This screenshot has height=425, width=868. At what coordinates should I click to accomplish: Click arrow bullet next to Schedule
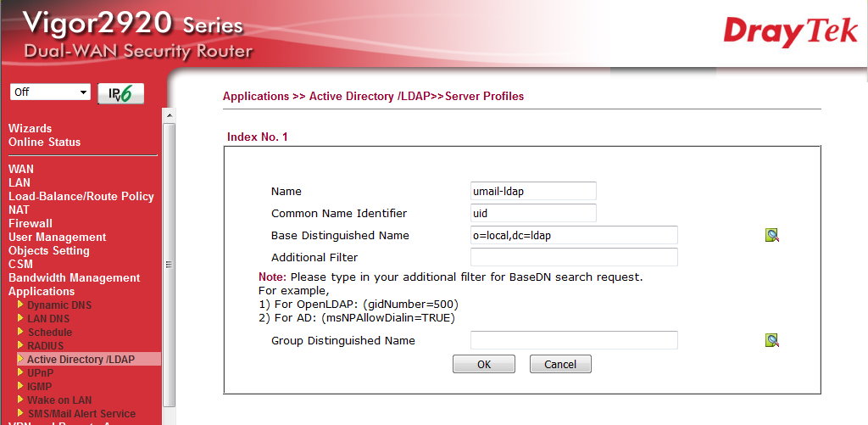click(x=20, y=332)
